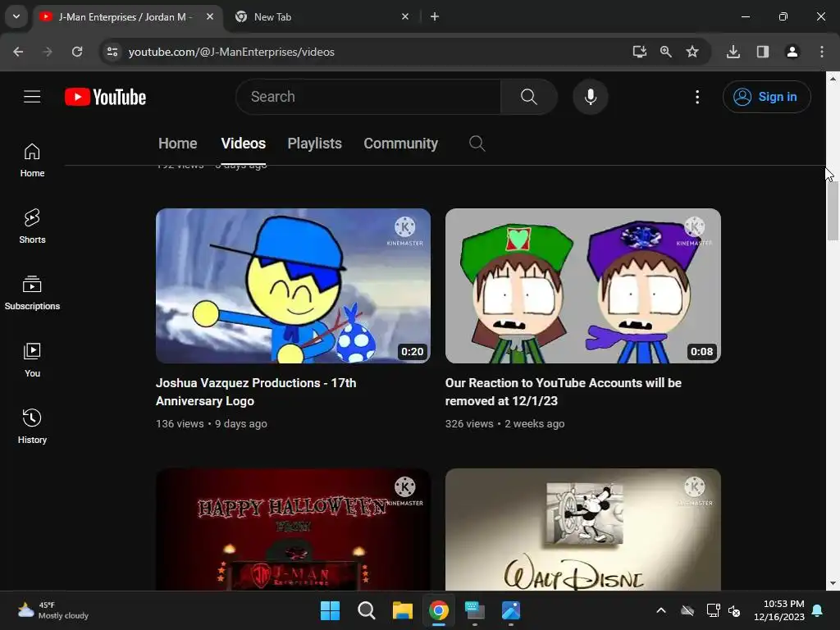Open History in sidebar

(x=32, y=427)
